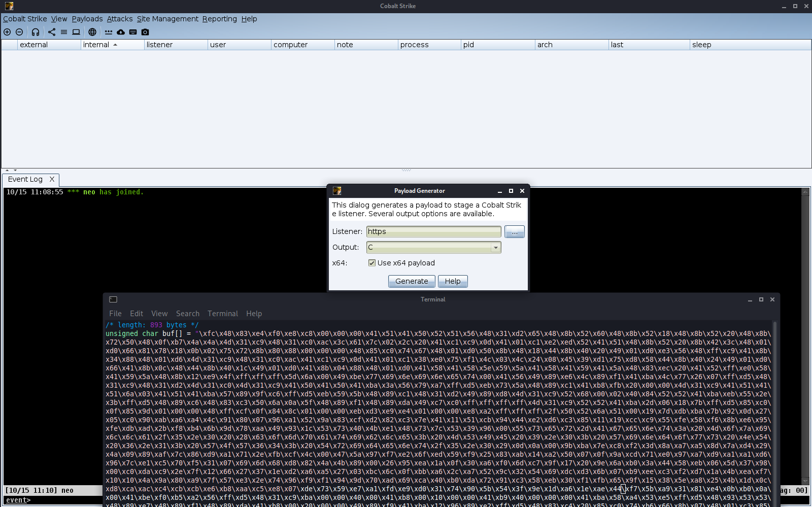Open the Payloads menu

87,19
